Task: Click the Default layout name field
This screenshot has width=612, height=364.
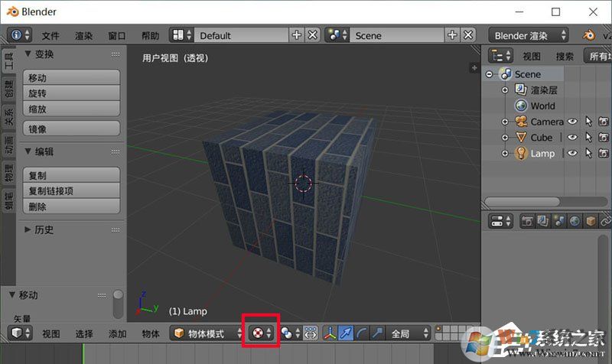Action: [241, 35]
